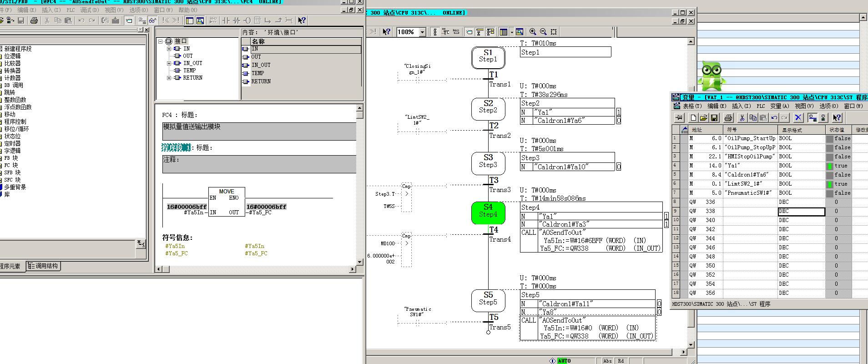This screenshot has width=868, height=364.
Task: Click the pin icon in VAT toolbar
Action: (x=680, y=118)
